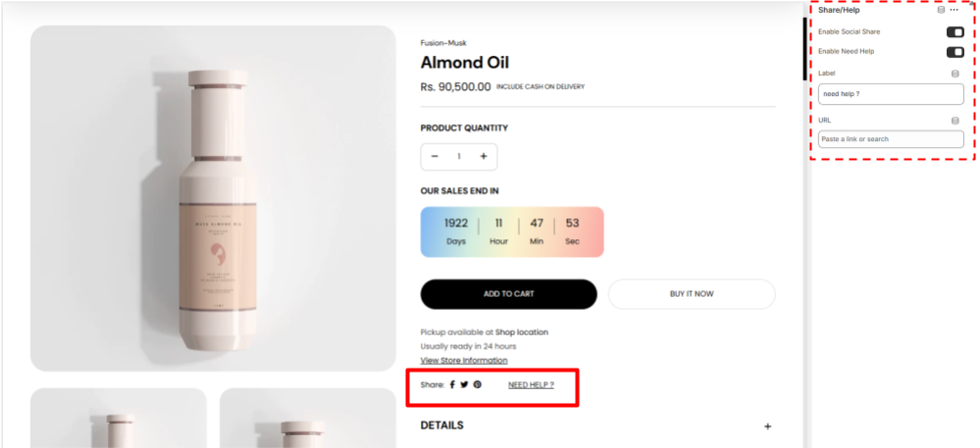Click the Add to Cart button
Image resolution: width=980 pixels, height=448 pixels.
click(x=508, y=294)
